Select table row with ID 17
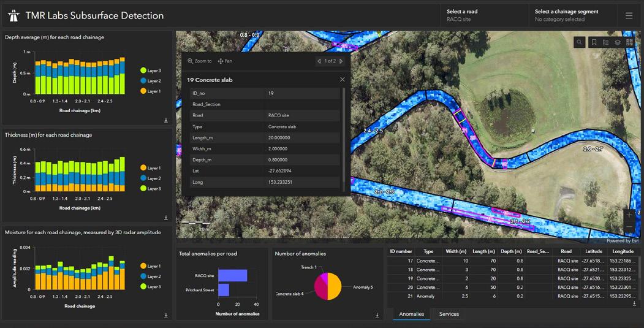The width and height of the screenshot is (644, 328). click(512, 261)
